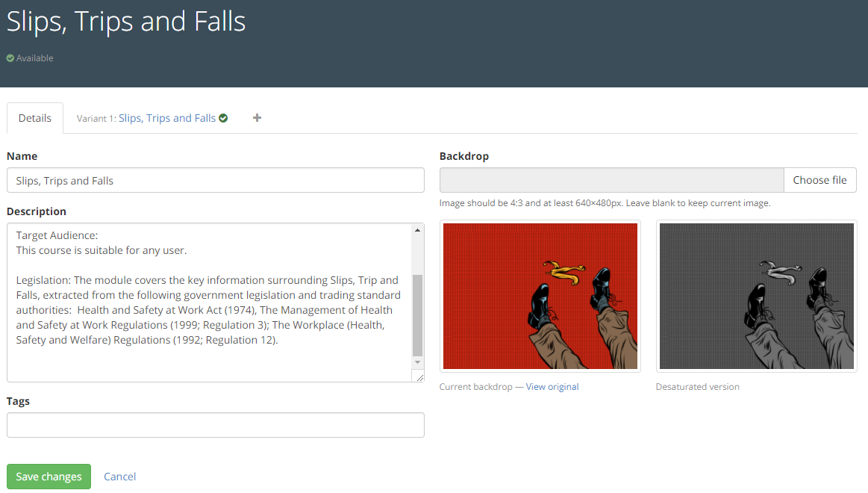Select the red current backdrop thumbnail
Viewport: 868px width, 493px height.
[540, 297]
